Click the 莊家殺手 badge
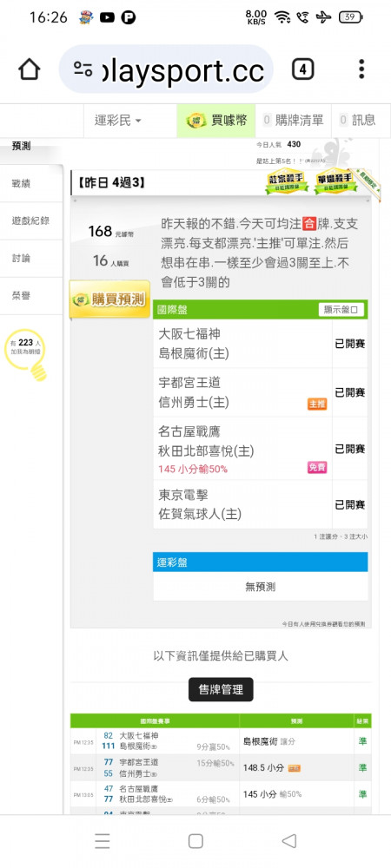The height and width of the screenshot is (868, 391). click(287, 182)
